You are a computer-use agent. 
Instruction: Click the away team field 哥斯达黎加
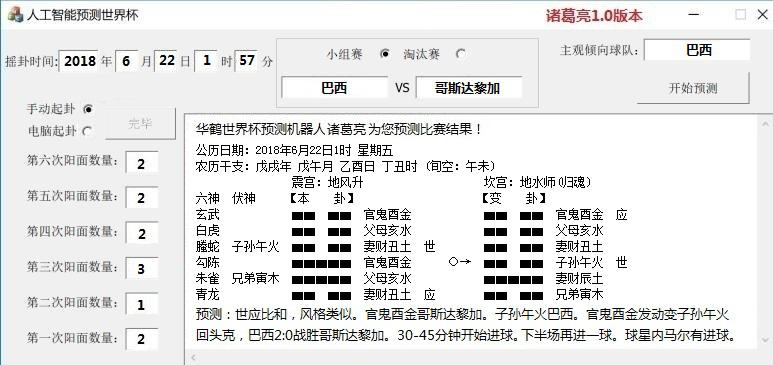pos(468,88)
